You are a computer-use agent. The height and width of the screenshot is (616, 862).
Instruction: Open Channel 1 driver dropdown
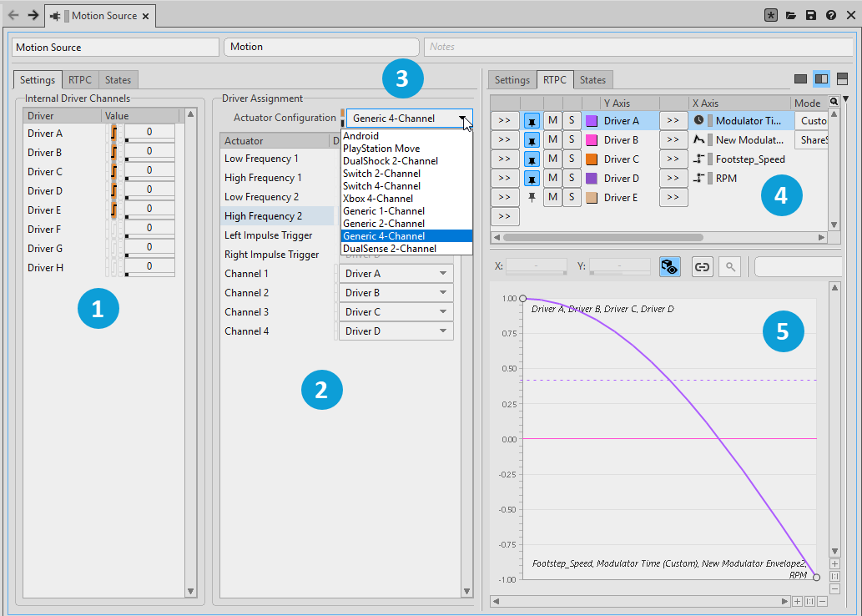[x=396, y=274]
